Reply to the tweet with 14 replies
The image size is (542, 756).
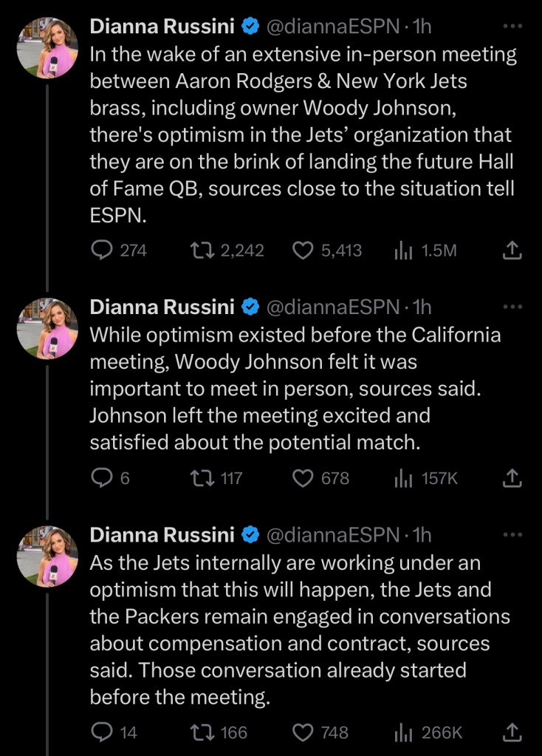point(100,732)
